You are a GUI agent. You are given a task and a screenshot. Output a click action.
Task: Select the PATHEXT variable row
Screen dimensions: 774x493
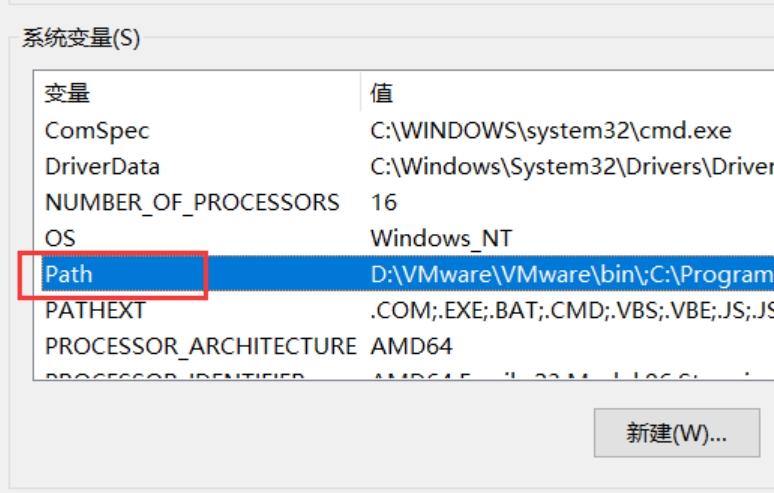[x=404, y=310]
